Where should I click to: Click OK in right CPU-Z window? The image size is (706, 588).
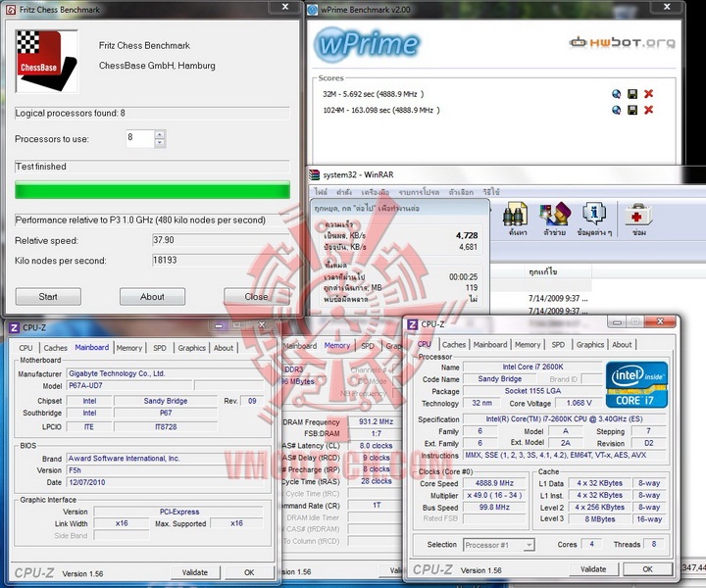(x=647, y=569)
